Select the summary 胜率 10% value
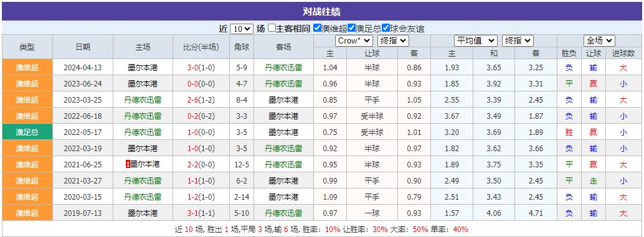Screen dimensions: 644x237 click(332, 230)
